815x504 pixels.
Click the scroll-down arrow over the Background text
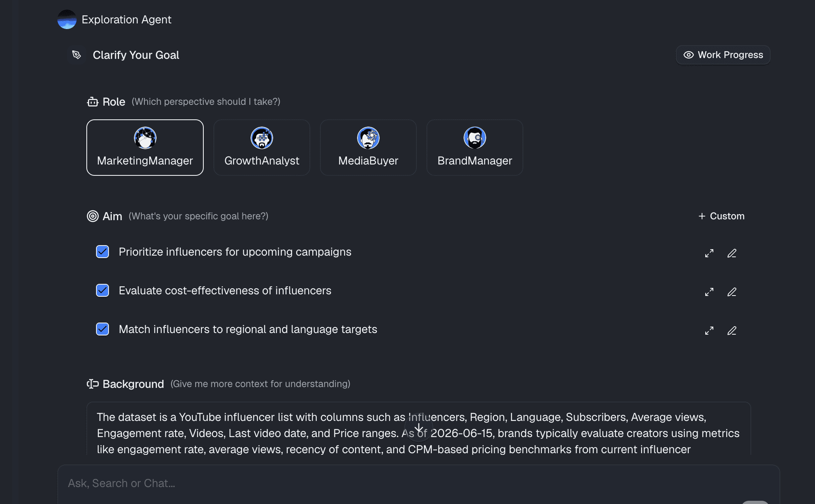419,428
